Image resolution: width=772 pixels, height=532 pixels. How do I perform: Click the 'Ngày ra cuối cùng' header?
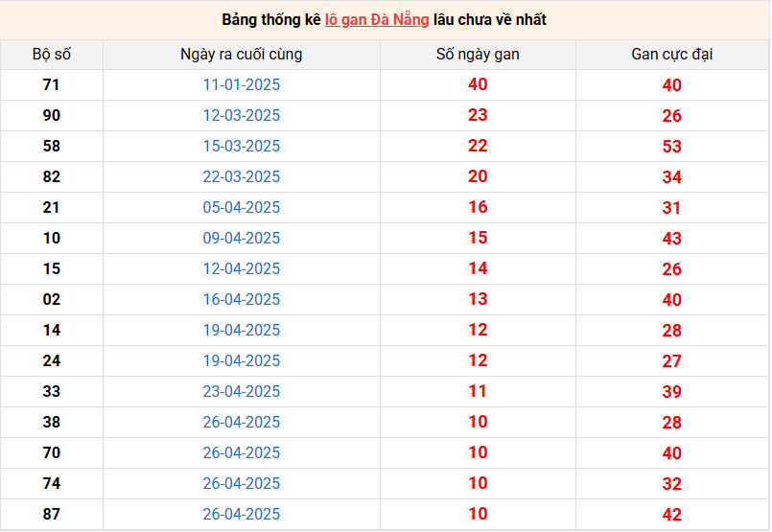pyautogui.click(x=242, y=54)
